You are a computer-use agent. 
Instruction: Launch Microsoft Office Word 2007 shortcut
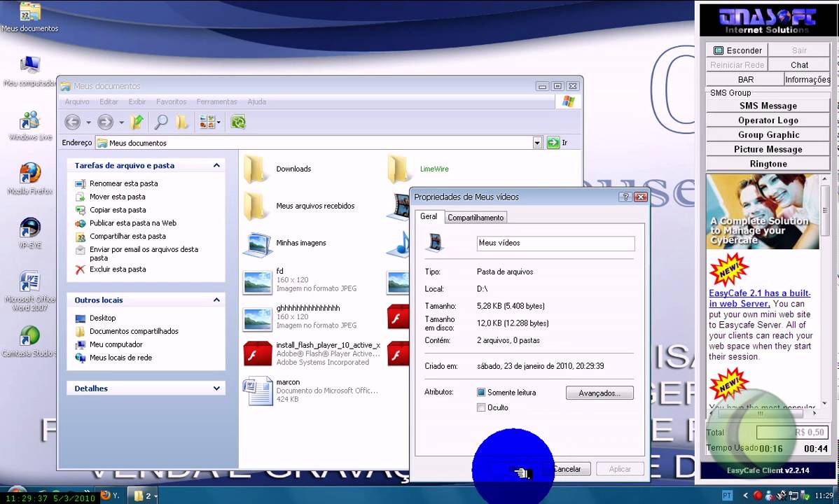click(30, 291)
